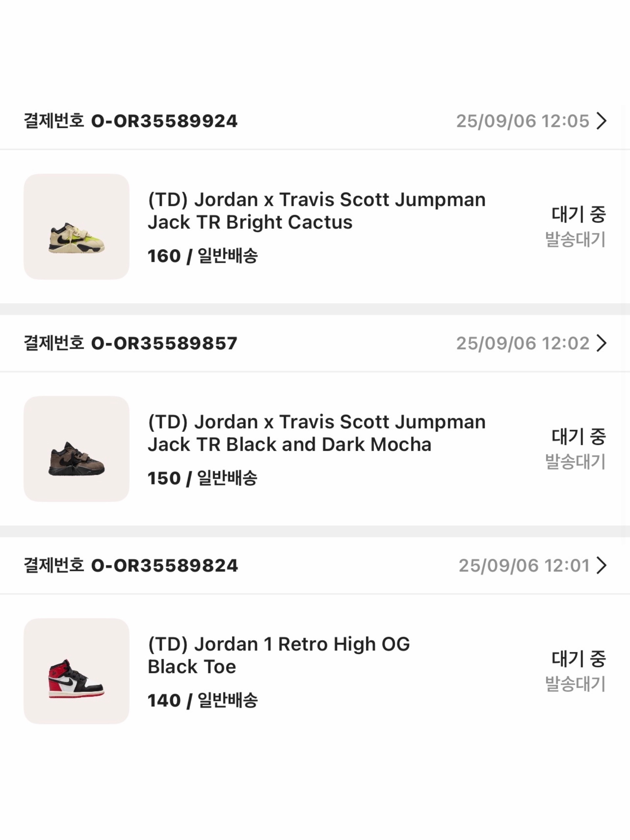The width and height of the screenshot is (630, 840).
Task: Click payment number O-OR35589857
Action: [x=164, y=343]
